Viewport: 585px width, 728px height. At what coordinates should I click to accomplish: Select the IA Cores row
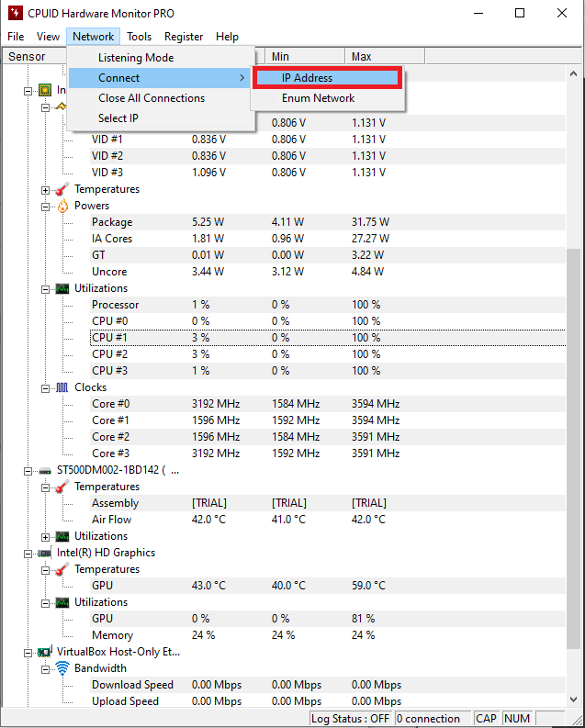[328, 239]
